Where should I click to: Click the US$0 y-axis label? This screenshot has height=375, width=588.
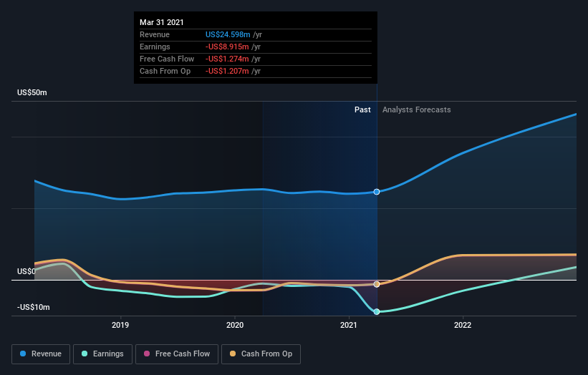(x=26, y=271)
